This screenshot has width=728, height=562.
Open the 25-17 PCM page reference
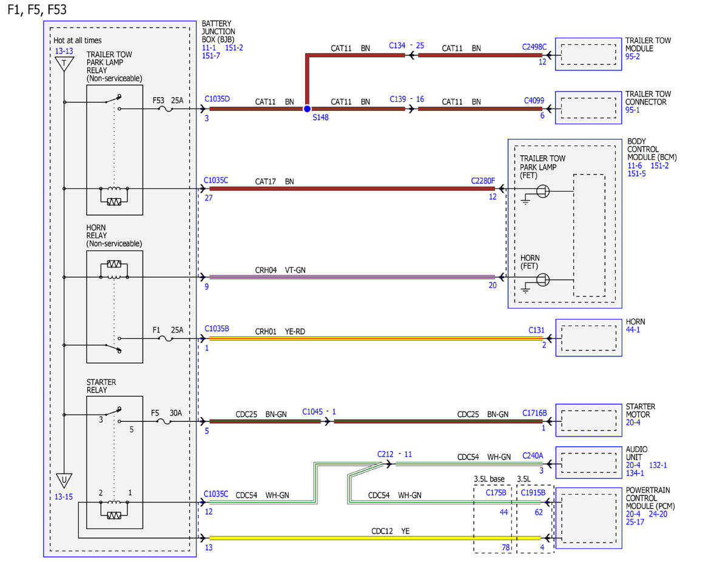tap(635, 521)
